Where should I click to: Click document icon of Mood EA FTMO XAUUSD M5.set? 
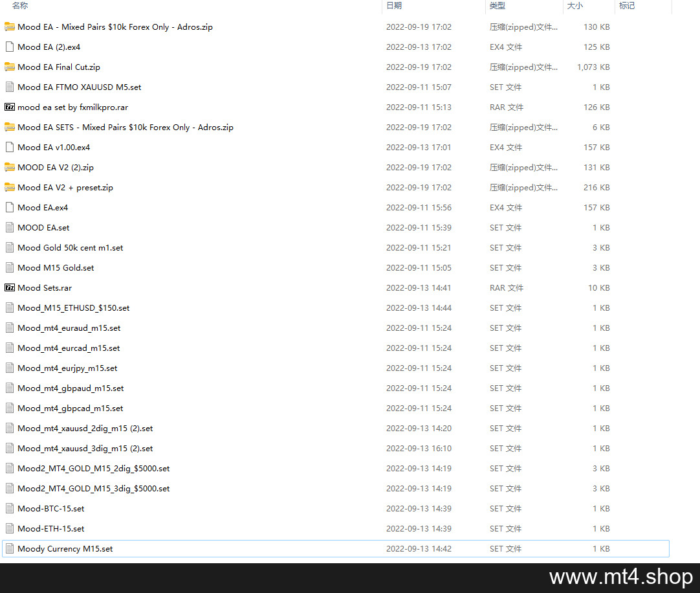[9, 87]
